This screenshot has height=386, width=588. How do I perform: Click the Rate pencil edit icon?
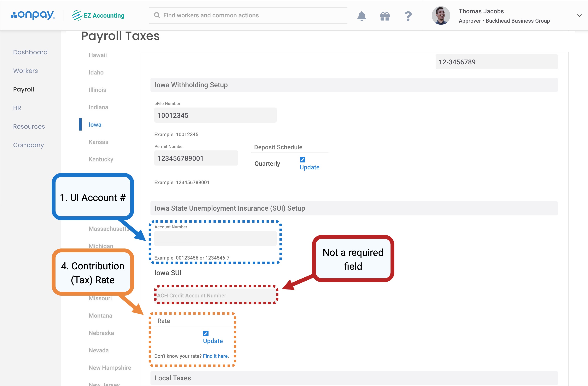pyautogui.click(x=206, y=333)
